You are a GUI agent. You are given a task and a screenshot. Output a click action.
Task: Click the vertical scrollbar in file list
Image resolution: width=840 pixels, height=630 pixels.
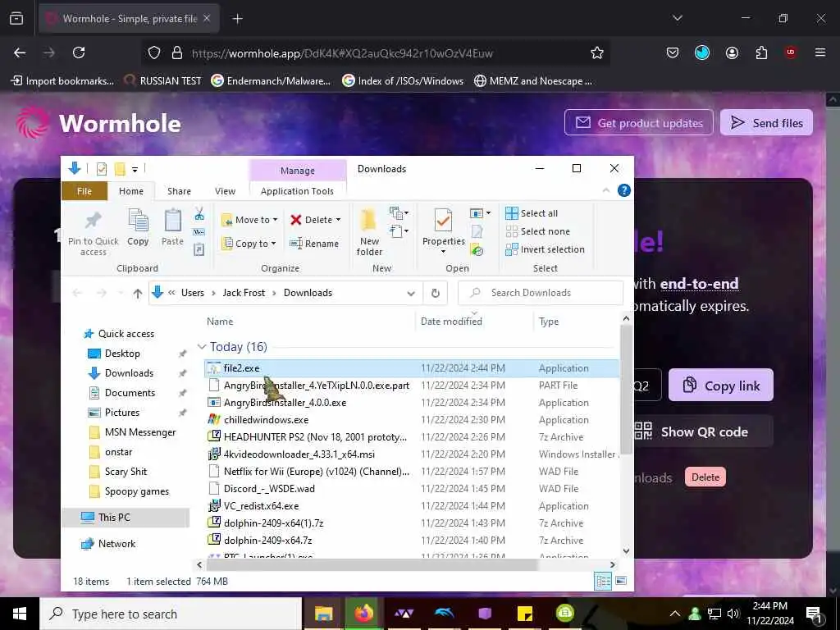(x=626, y=390)
